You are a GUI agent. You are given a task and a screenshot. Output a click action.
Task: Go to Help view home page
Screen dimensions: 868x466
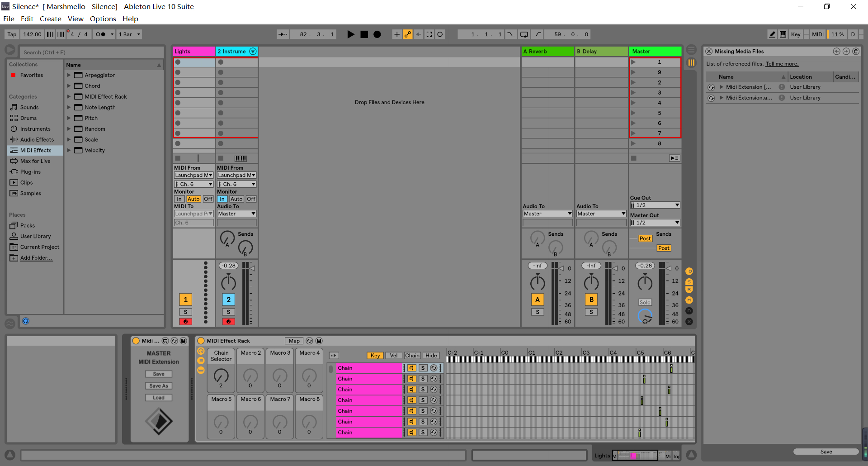[856, 52]
